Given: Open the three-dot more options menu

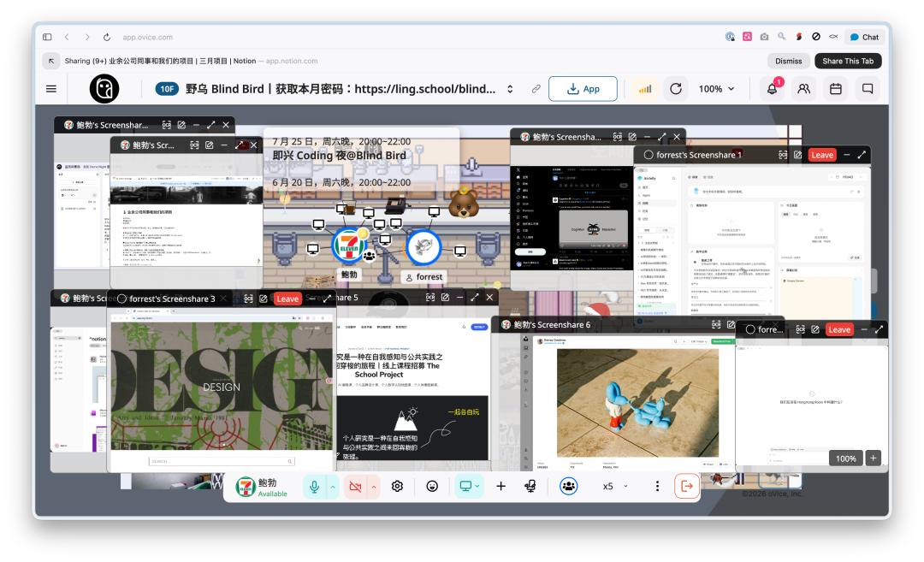Looking at the screenshot, I should (x=657, y=486).
